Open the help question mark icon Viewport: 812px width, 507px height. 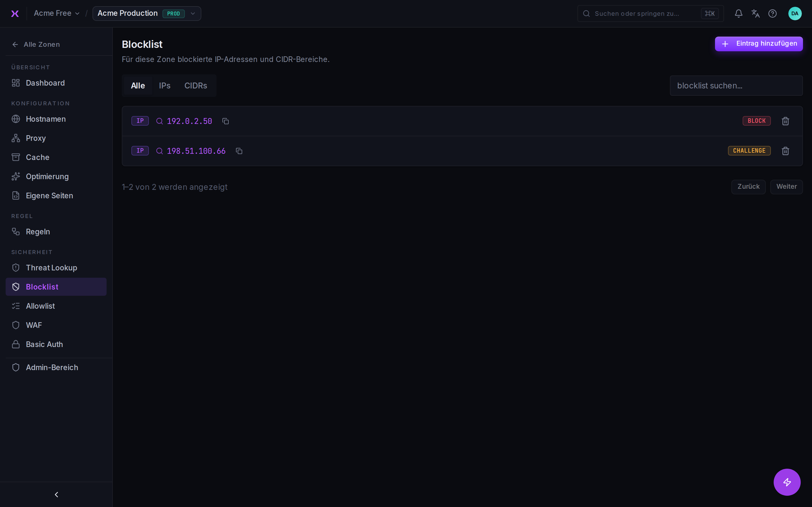(773, 14)
